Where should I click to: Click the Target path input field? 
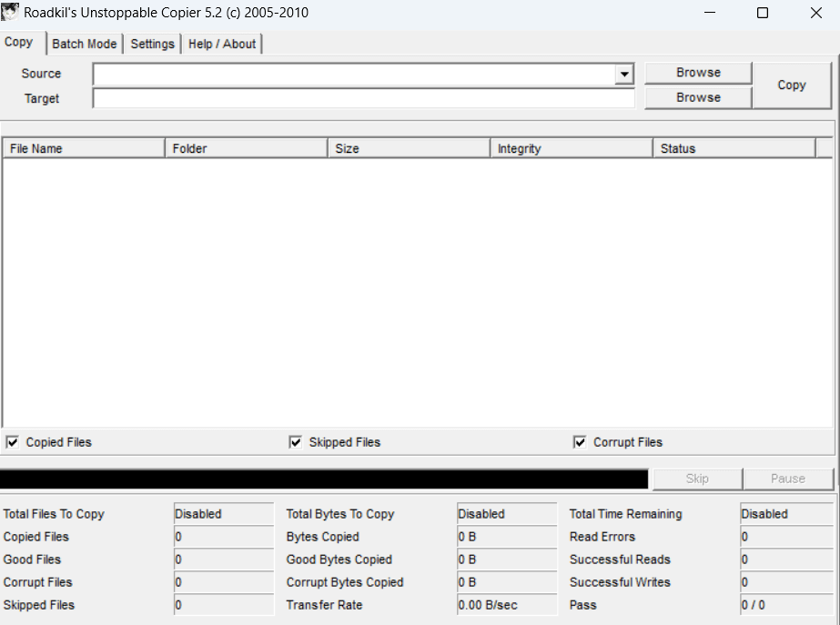[363, 98]
